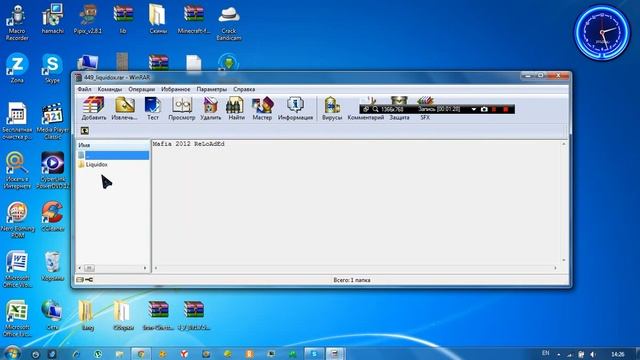Open the Pipix_v2.8.1 desktop icon
Screen dimensions: 640x360
(x=87, y=19)
